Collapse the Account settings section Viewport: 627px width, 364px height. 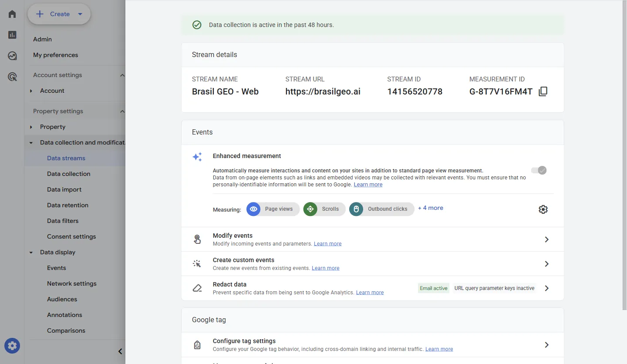pyautogui.click(x=122, y=75)
